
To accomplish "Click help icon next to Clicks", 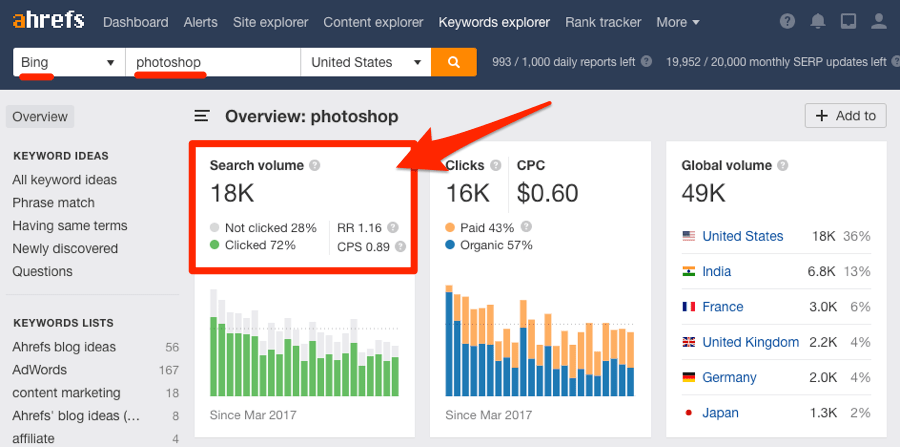I will pos(496,165).
